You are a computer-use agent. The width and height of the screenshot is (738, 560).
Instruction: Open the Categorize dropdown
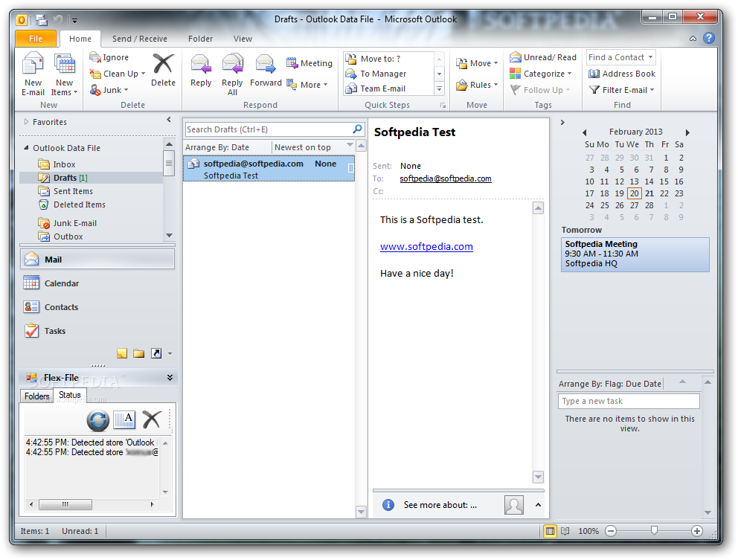pyautogui.click(x=541, y=74)
